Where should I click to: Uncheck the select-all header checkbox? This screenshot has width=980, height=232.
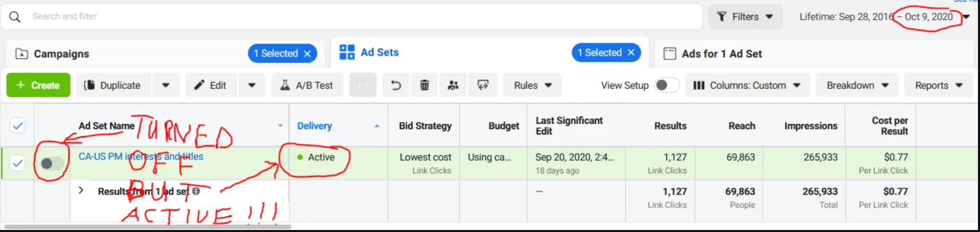pos(18,126)
